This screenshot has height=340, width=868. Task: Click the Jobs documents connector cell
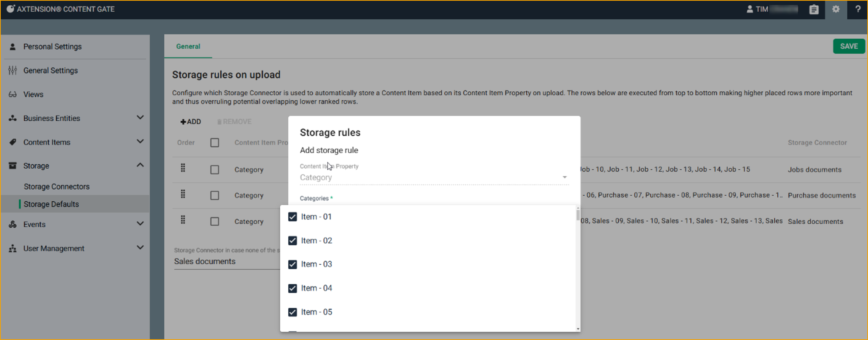[815, 169]
